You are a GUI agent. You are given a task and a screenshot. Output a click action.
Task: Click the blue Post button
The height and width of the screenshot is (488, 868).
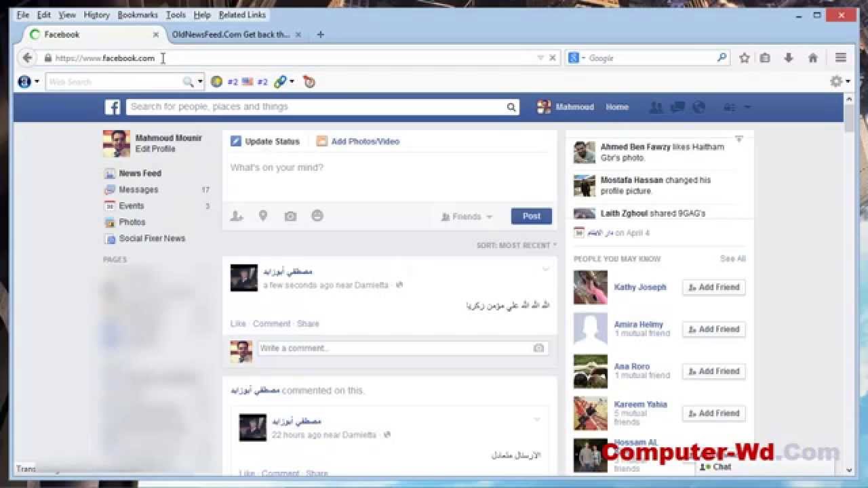click(x=532, y=216)
